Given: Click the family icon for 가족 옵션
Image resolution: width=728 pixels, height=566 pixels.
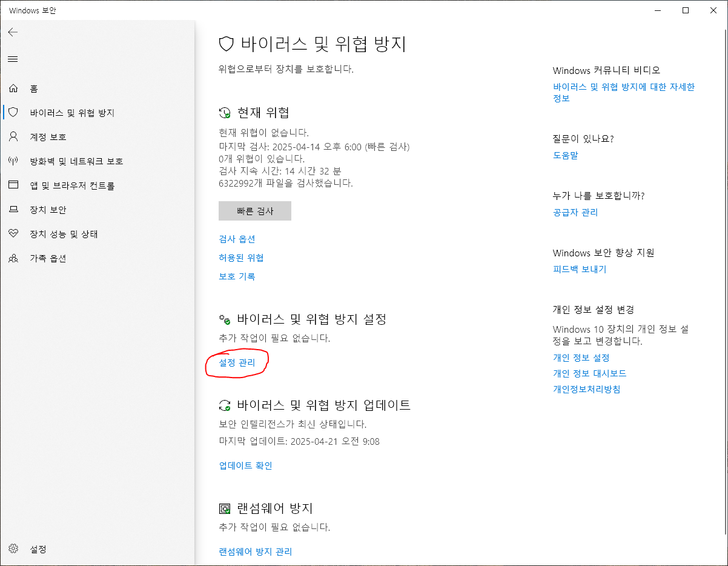Looking at the screenshot, I should tap(13, 258).
